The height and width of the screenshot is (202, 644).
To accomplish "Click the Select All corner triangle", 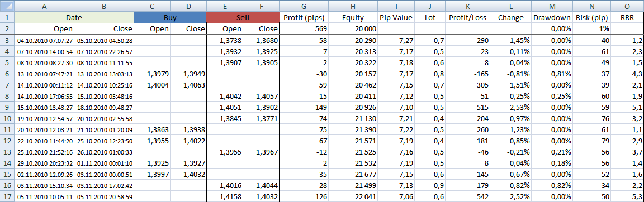I will [x=7, y=6].
